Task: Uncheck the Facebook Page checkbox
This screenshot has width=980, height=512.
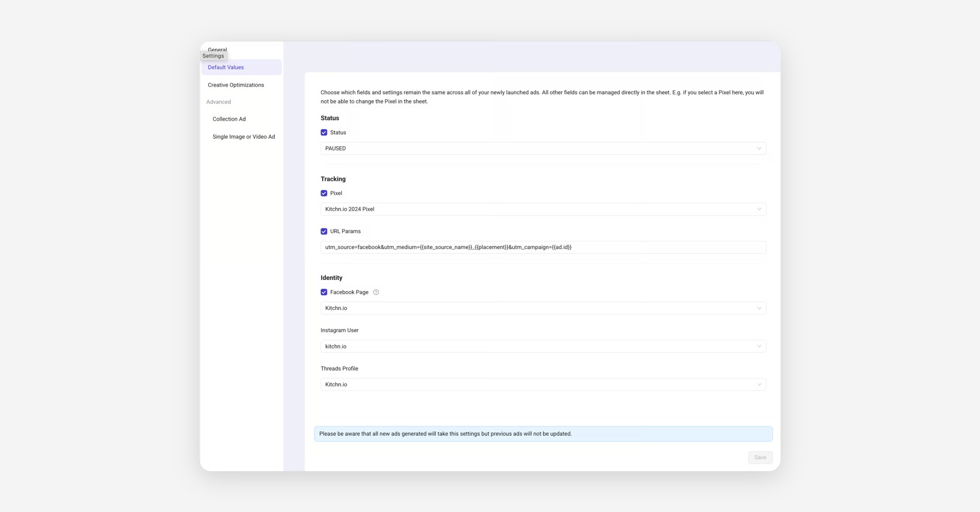Action: tap(324, 292)
